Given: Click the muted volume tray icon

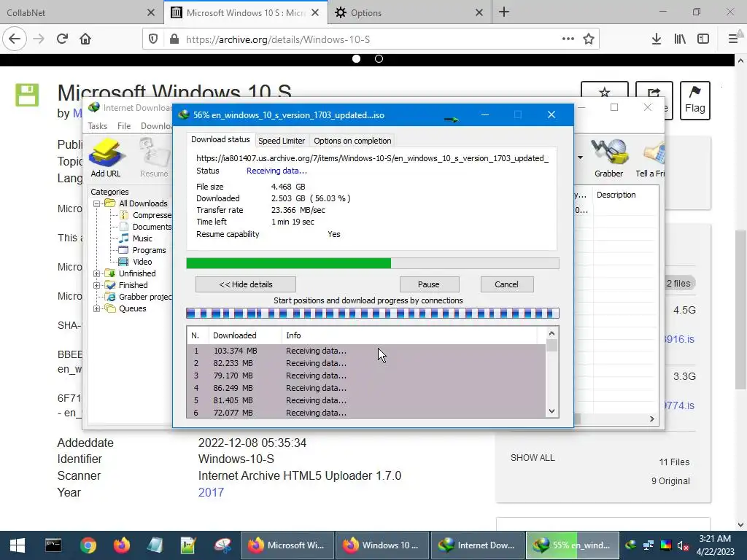Looking at the screenshot, I should point(682,545).
